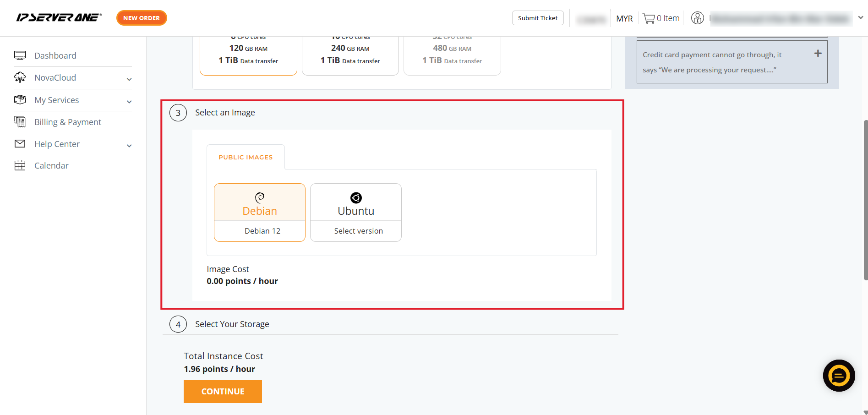Click the scrollbar down arrow

click(865, 412)
